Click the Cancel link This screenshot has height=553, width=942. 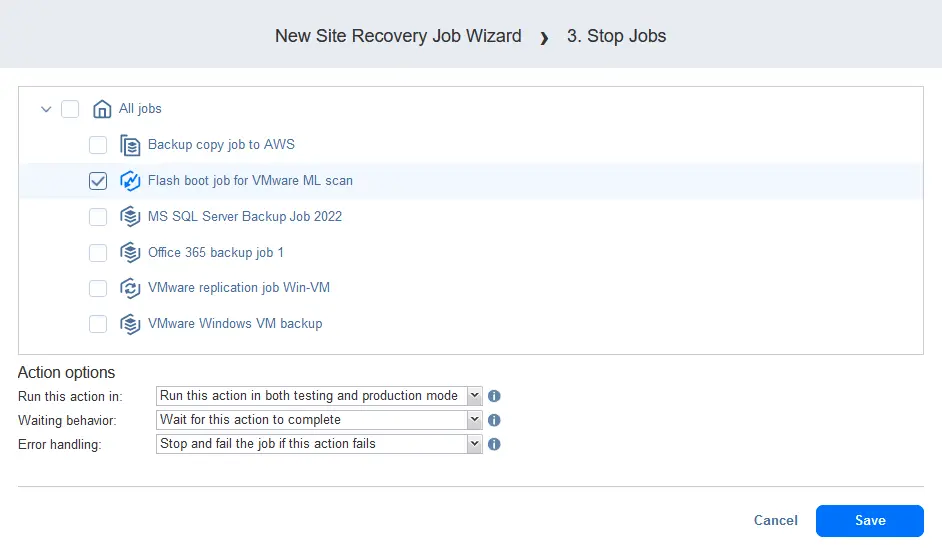[776, 521]
